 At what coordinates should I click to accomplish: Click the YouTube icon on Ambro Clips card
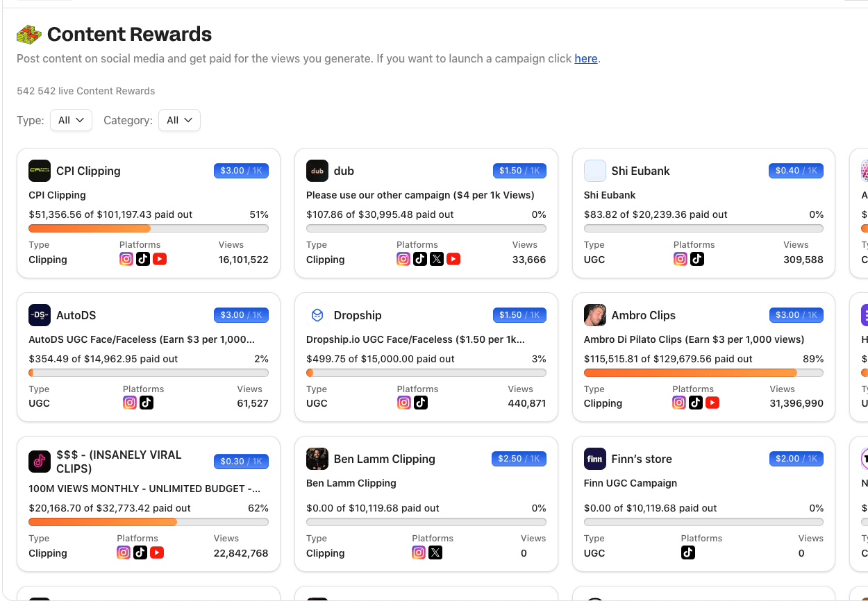pyautogui.click(x=712, y=403)
